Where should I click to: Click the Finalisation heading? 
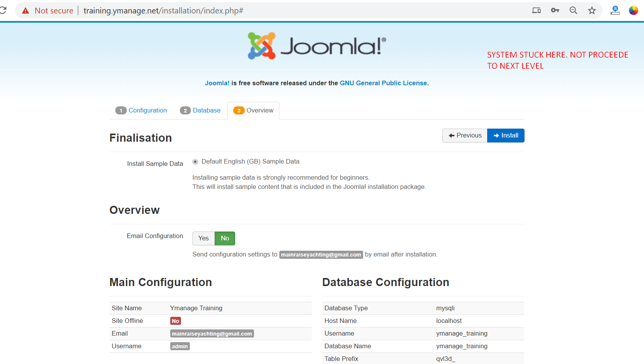click(x=141, y=138)
